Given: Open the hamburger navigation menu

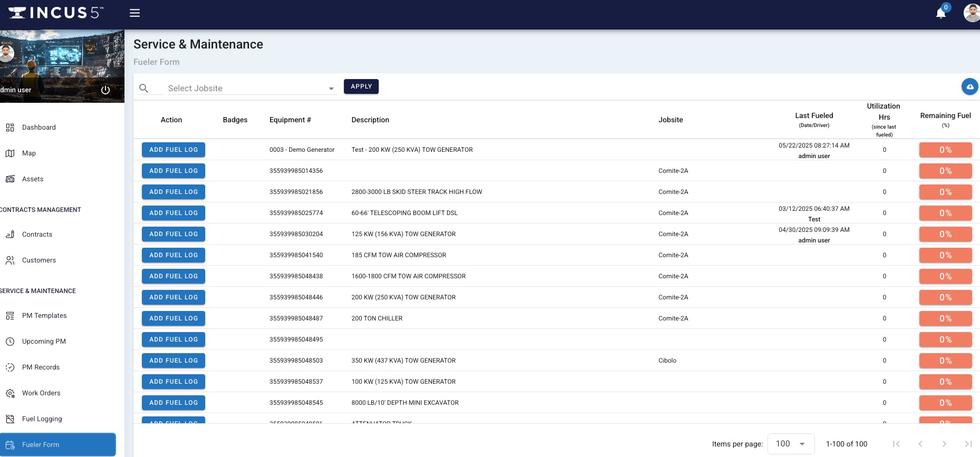Looking at the screenshot, I should pos(135,13).
